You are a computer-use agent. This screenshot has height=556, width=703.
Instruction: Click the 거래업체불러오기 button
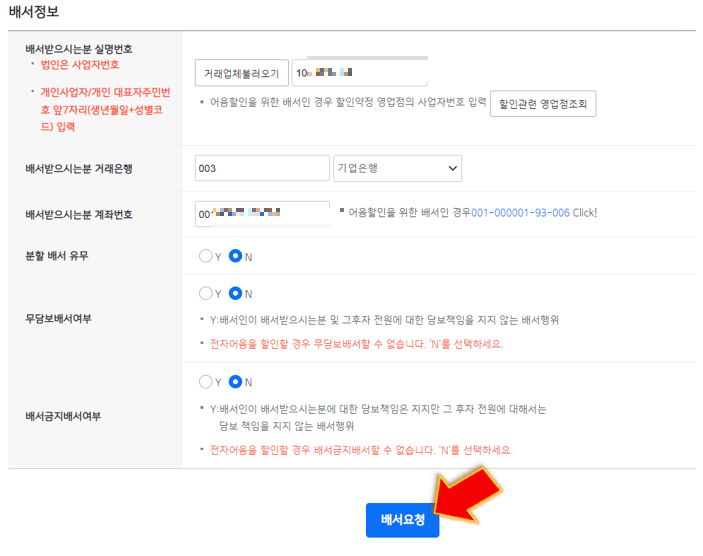click(x=242, y=73)
